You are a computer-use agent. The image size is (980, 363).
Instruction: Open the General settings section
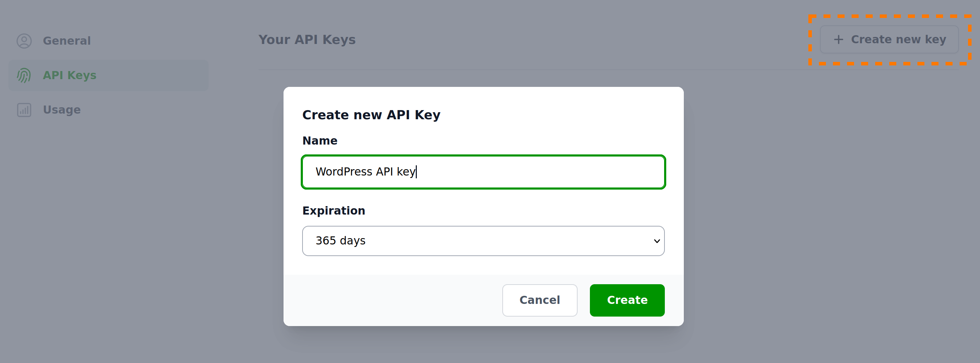point(66,41)
